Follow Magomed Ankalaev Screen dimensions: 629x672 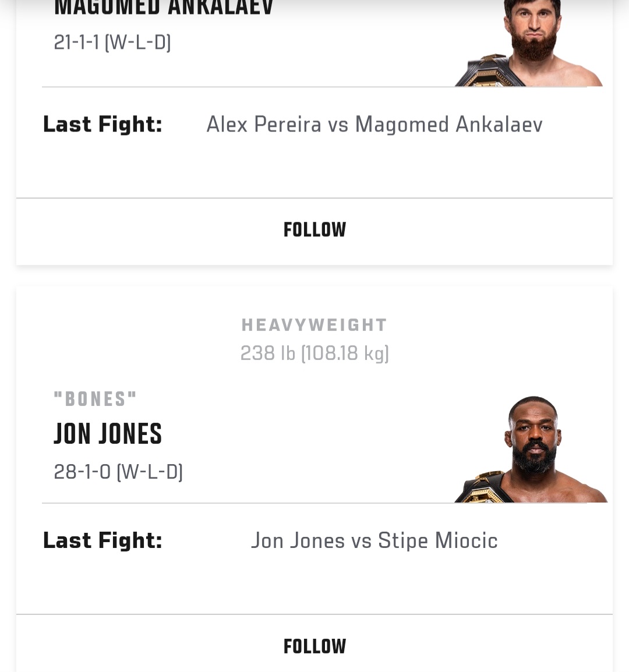pyautogui.click(x=314, y=230)
